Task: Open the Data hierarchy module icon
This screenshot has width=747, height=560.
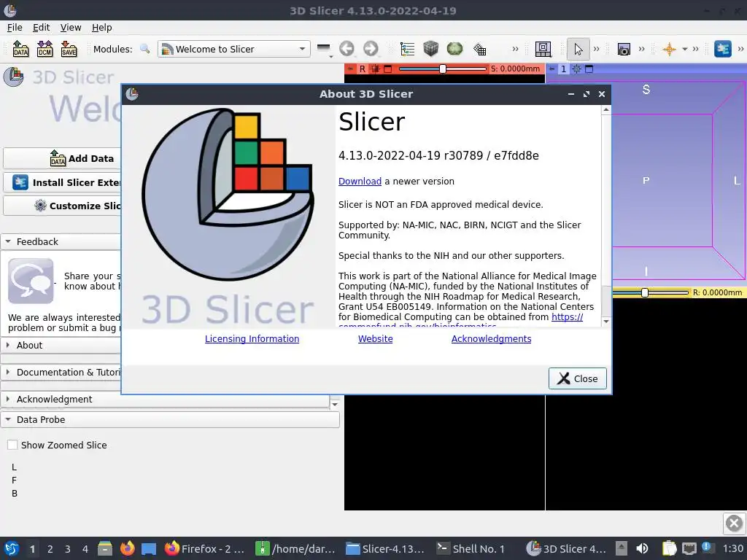Action: point(407,49)
